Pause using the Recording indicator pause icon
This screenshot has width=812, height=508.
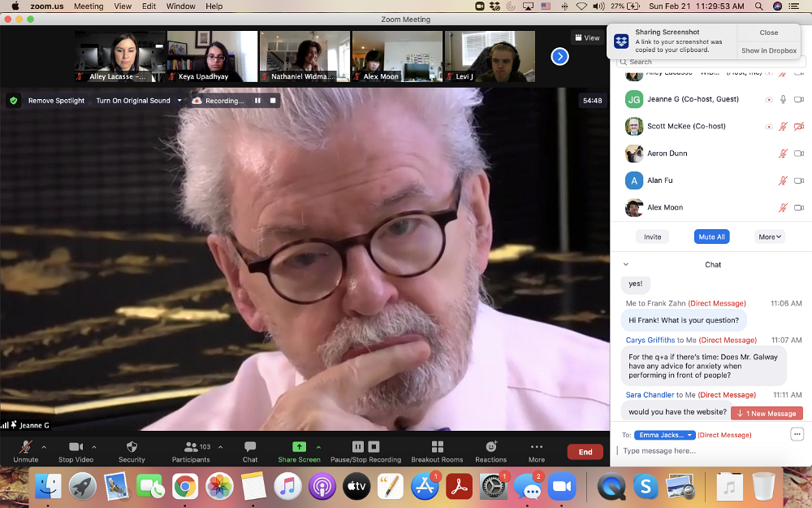(257, 101)
